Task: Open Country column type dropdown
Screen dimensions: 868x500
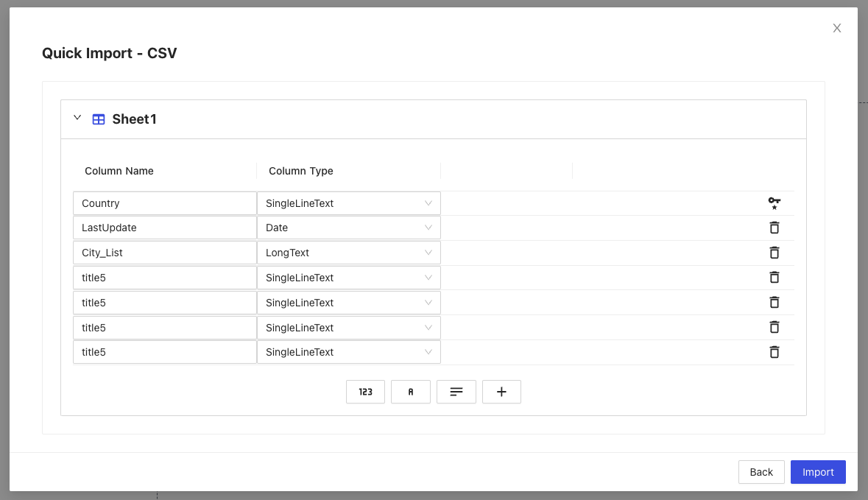Action: click(349, 203)
